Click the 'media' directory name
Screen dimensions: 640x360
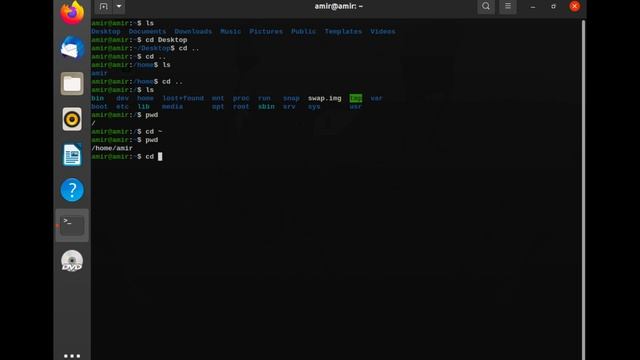click(x=172, y=107)
